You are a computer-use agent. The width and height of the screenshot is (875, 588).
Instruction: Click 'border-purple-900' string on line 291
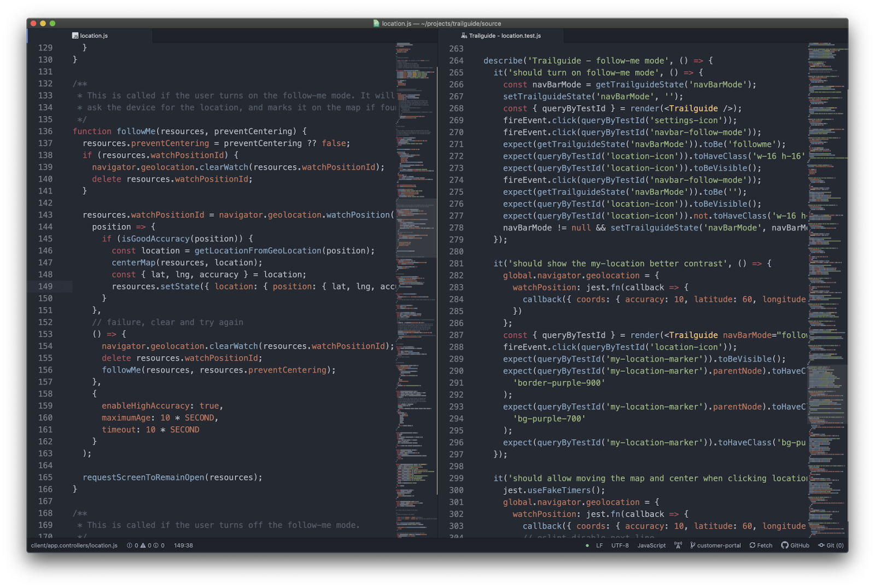(x=559, y=383)
